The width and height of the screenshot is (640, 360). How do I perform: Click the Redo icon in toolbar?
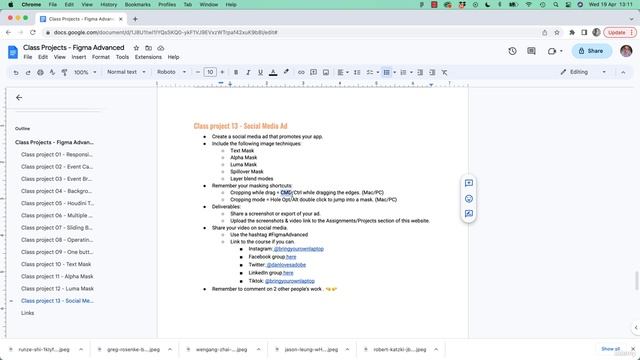(x=28, y=72)
